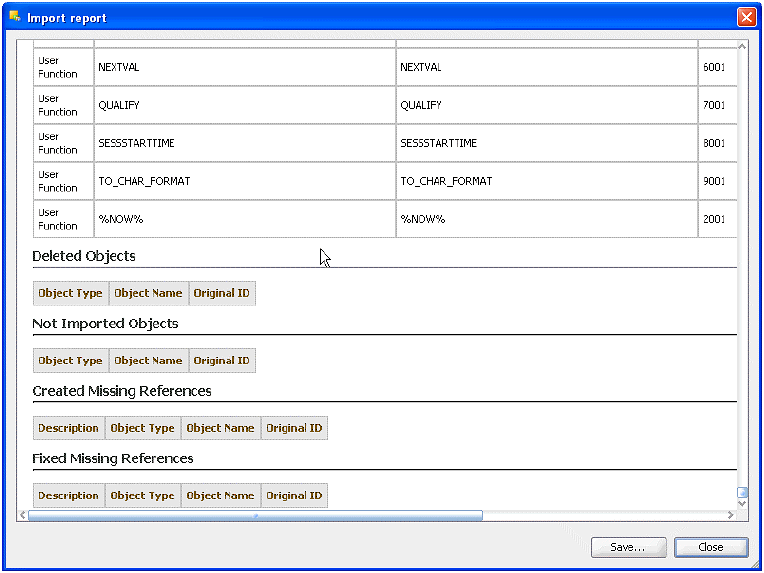The width and height of the screenshot is (764, 573).
Task: Click User Function cell in QUALIFY row
Action: (x=63, y=105)
